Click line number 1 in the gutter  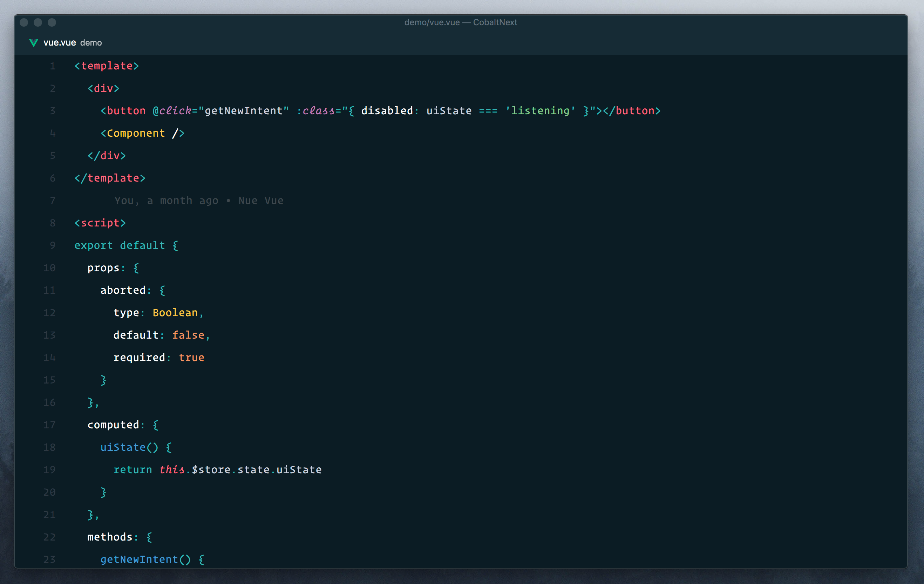53,66
